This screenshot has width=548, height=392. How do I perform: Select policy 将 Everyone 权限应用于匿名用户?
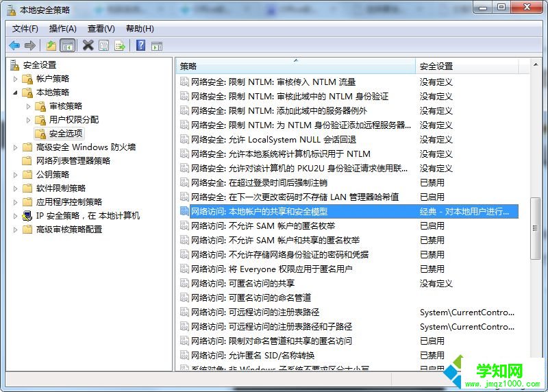[271, 269]
